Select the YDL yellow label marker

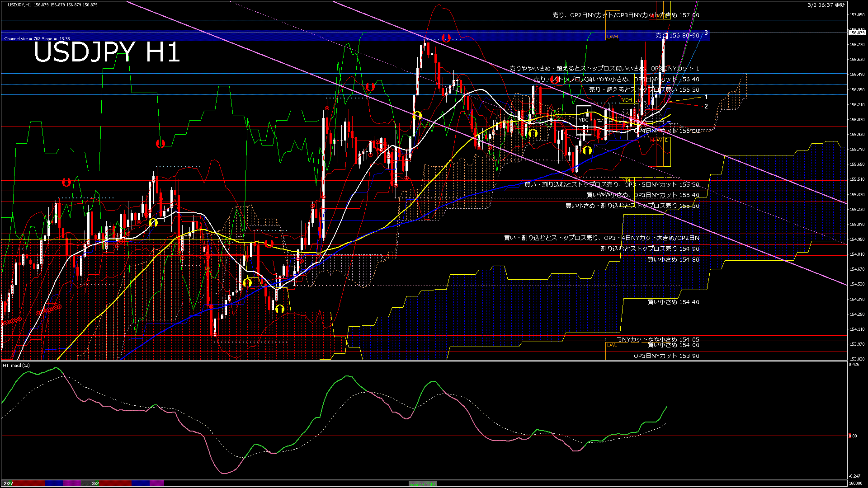627,180
